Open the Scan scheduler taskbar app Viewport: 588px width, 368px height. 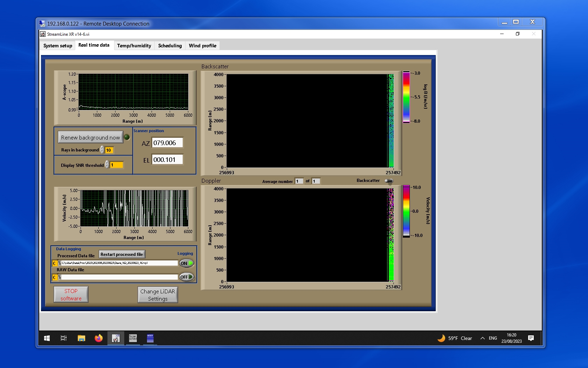click(133, 338)
